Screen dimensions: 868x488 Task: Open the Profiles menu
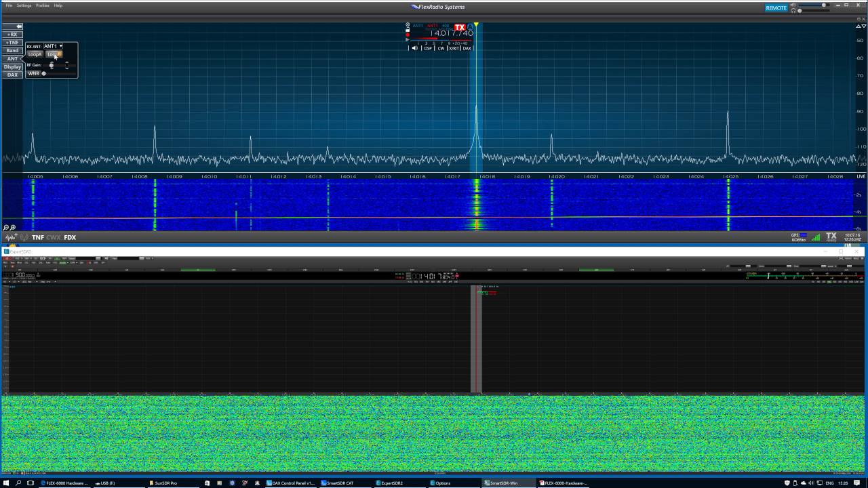pyautogui.click(x=43, y=5)
